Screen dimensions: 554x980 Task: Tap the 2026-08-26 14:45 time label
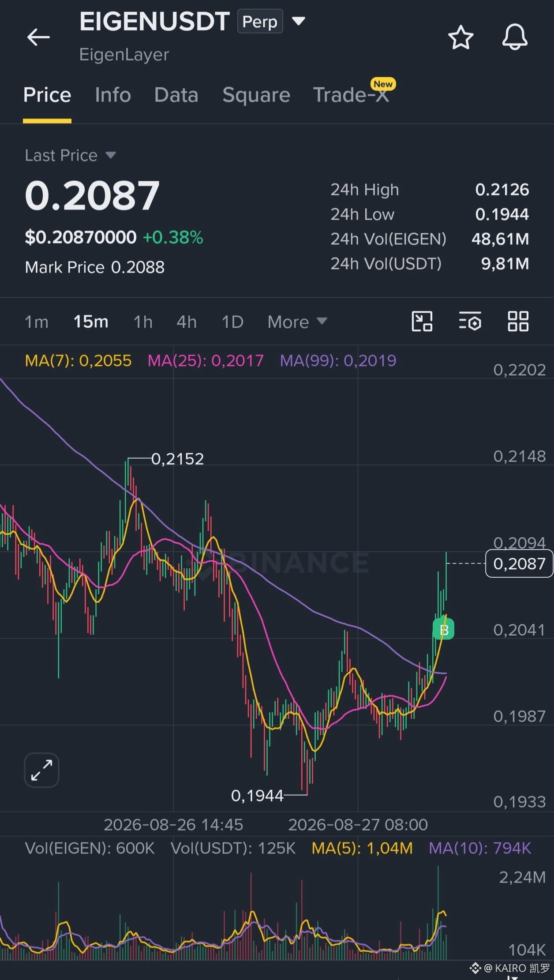tap(173, 825)
